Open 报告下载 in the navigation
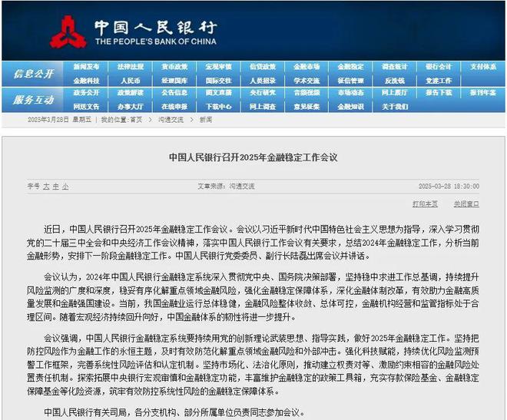The image size is (507, 420). point(439,93)
